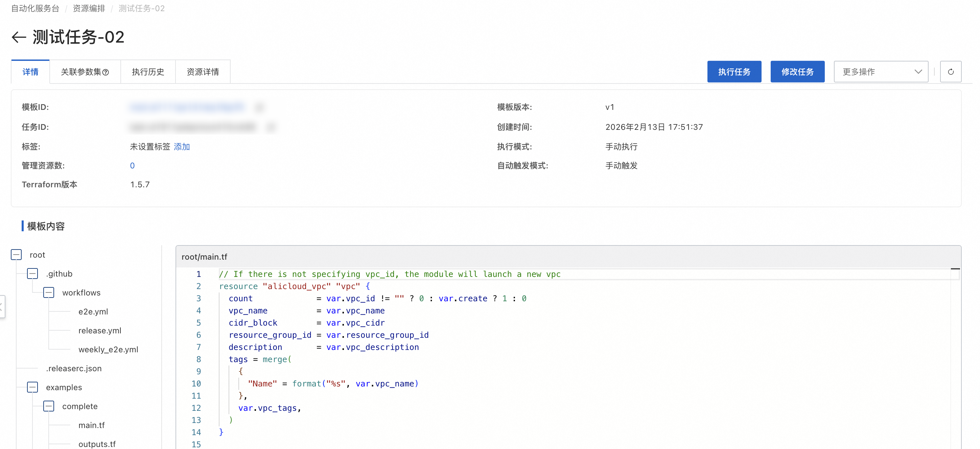The image size is (980, 449).
Task: Copy the 模板ID value icon
Action: [259, 107]
